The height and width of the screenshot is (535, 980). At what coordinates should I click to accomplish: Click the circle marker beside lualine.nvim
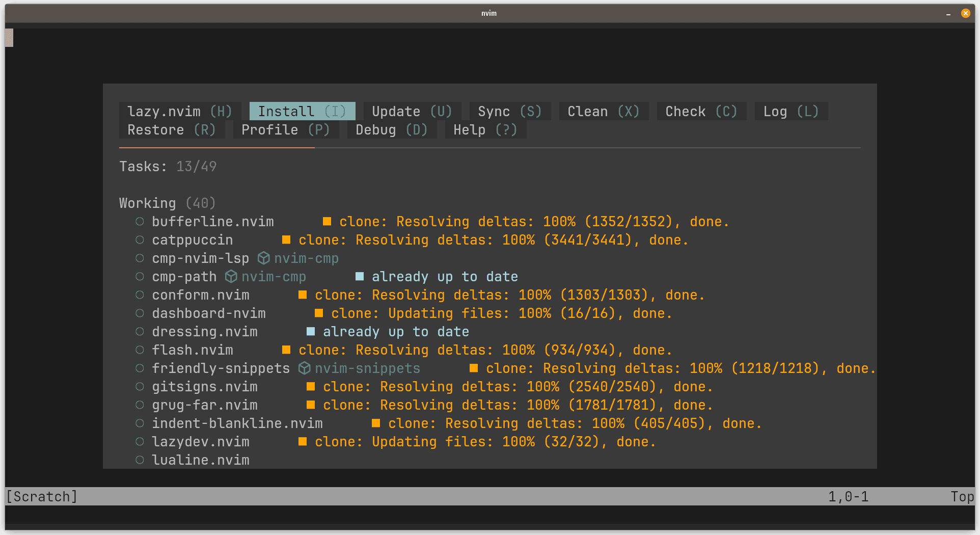(140, 460)
